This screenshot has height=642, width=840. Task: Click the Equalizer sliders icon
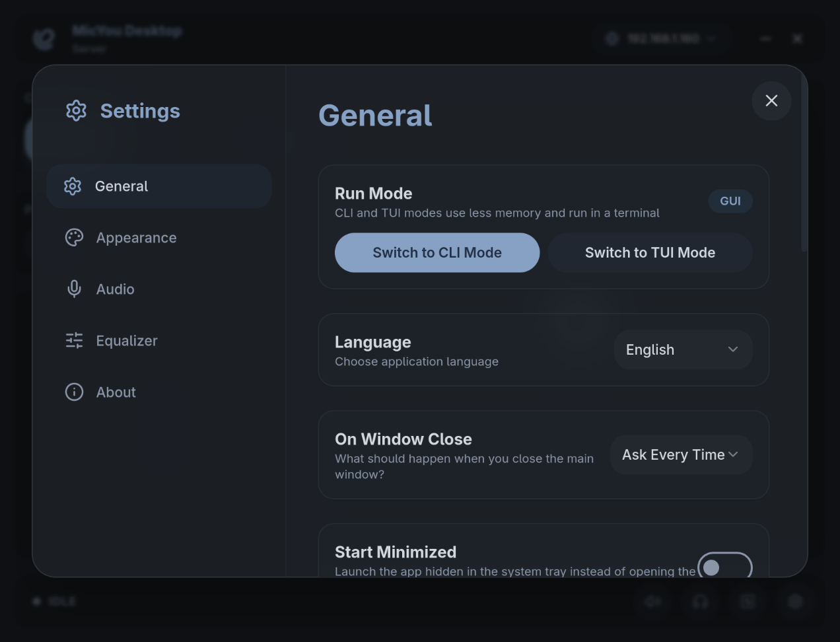coord(74,341)
